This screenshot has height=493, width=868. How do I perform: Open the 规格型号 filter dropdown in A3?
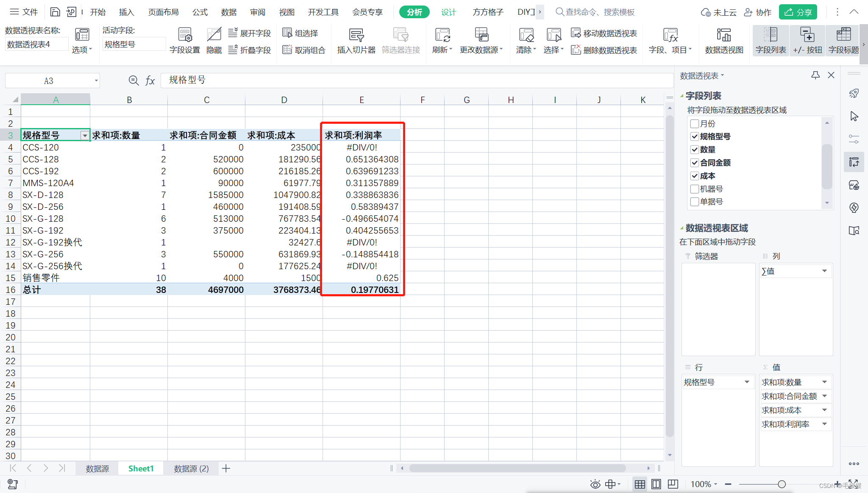pyautogui.click(x=85, y=135)
